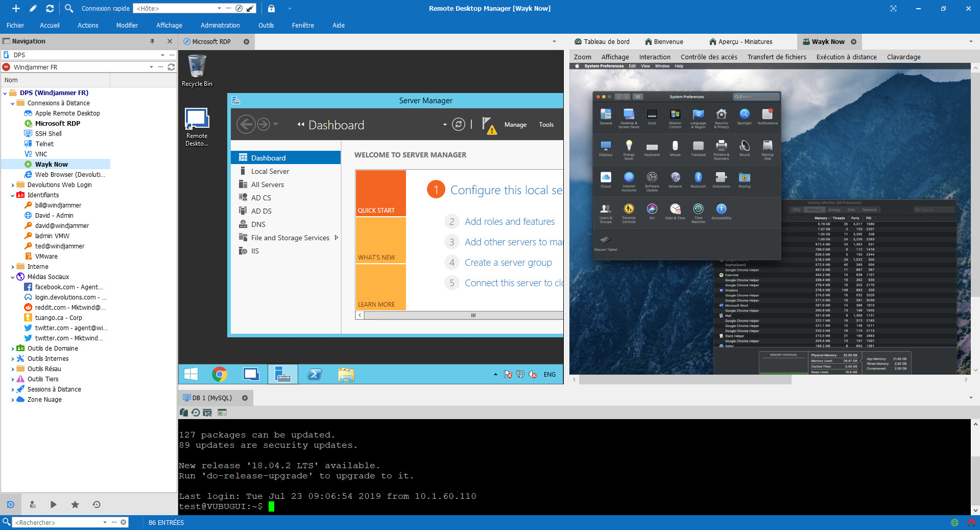Click ENG language indicator in RDP taskbar
The height and width of the screenshot is (530, 980).
549,375
